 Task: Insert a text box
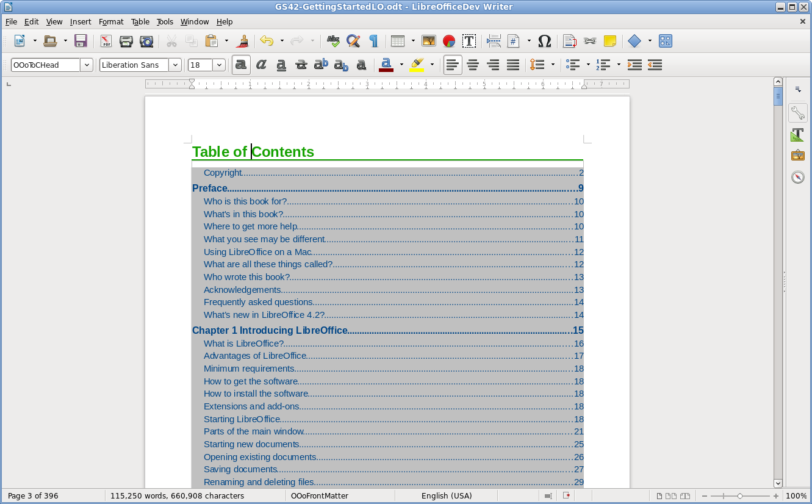point(469,41)
